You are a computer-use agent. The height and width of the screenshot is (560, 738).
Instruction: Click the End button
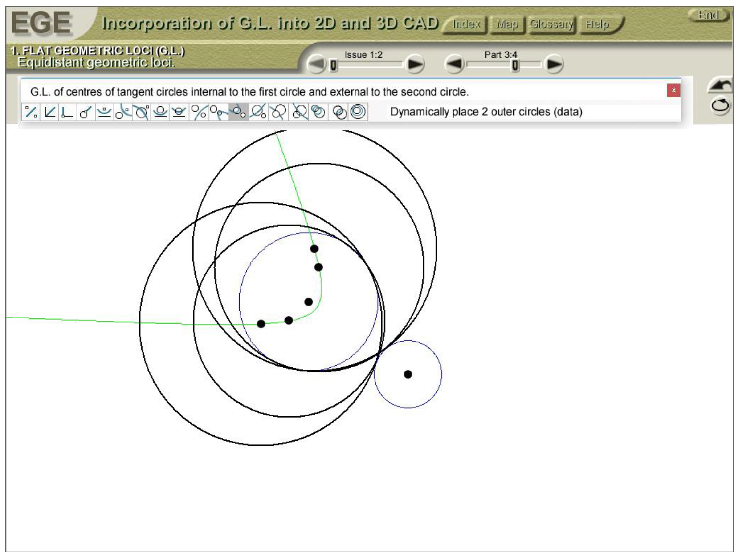click(709, 15)
